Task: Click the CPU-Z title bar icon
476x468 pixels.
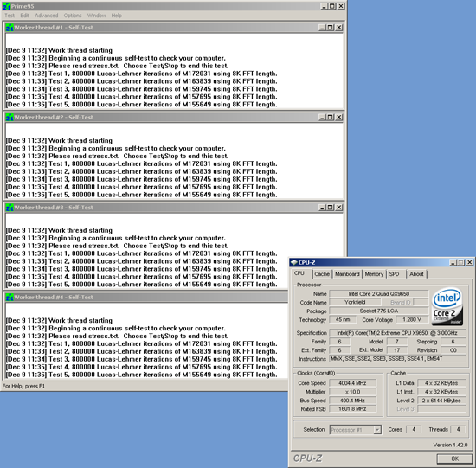Action: pos(294,262)
